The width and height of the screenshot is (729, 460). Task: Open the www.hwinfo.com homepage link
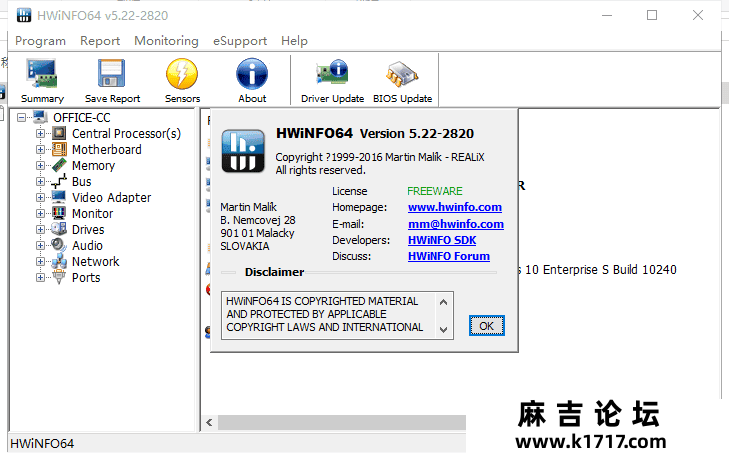point(455,207)
